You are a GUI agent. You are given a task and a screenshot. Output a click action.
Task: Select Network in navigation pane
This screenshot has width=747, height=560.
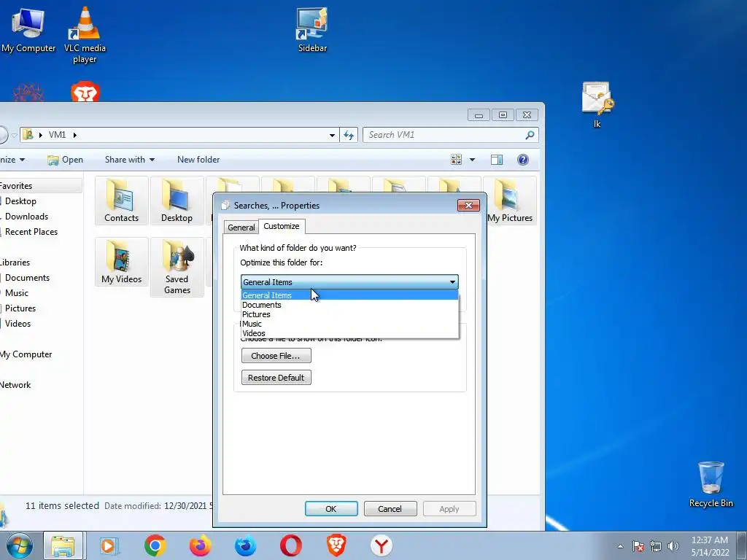[x=15, y=385]
